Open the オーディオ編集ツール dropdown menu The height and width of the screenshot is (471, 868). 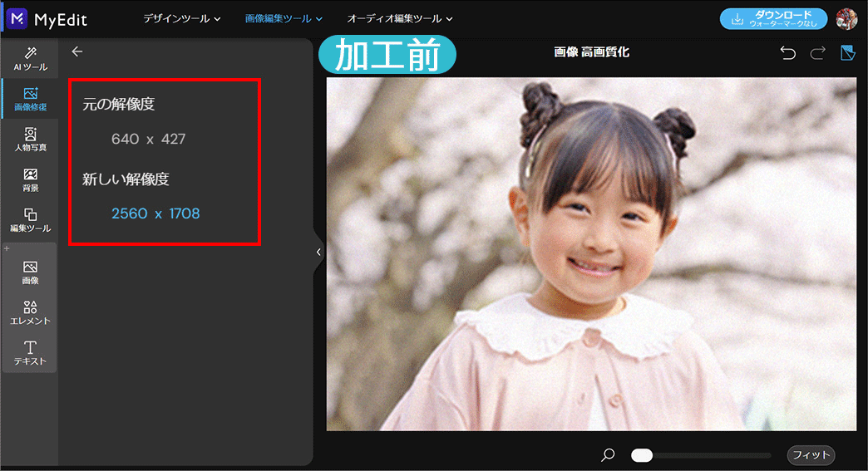[x=400, y=19]
